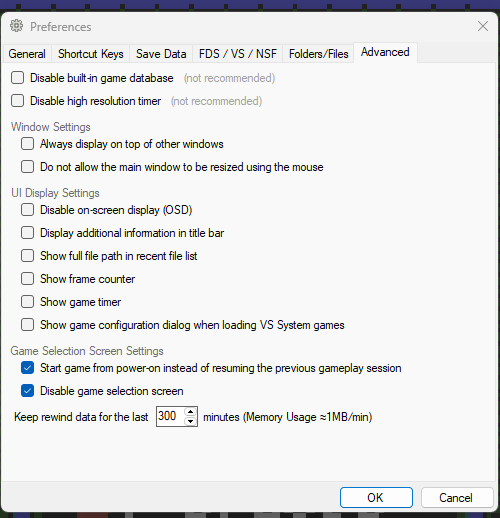
Task: Switch to the General tab
Action: 27,54
